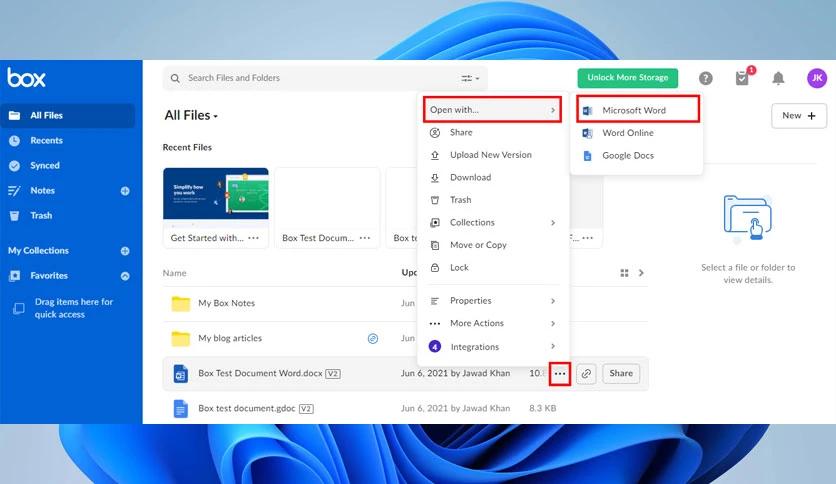
Task: Open the Box Test Docum recent file card
Action: [327, 208]
